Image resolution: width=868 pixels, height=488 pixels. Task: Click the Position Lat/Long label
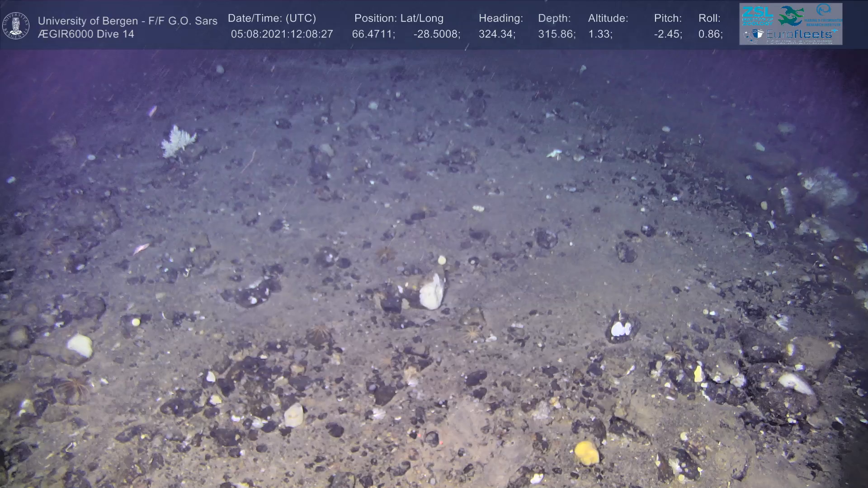pyautogui.click(x=398, y=19)
